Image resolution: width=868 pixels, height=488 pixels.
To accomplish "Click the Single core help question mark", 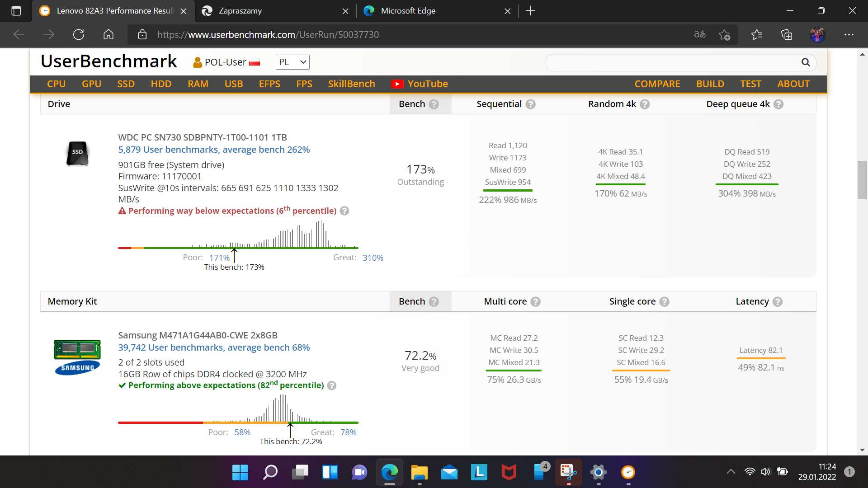I will (665, 302).
